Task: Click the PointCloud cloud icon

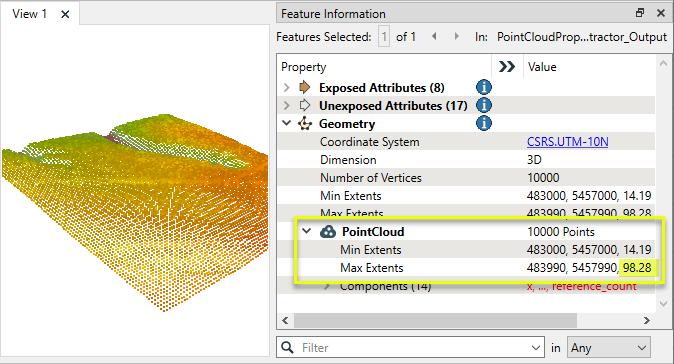Action: pyautogui.click(x=328, y=232)
